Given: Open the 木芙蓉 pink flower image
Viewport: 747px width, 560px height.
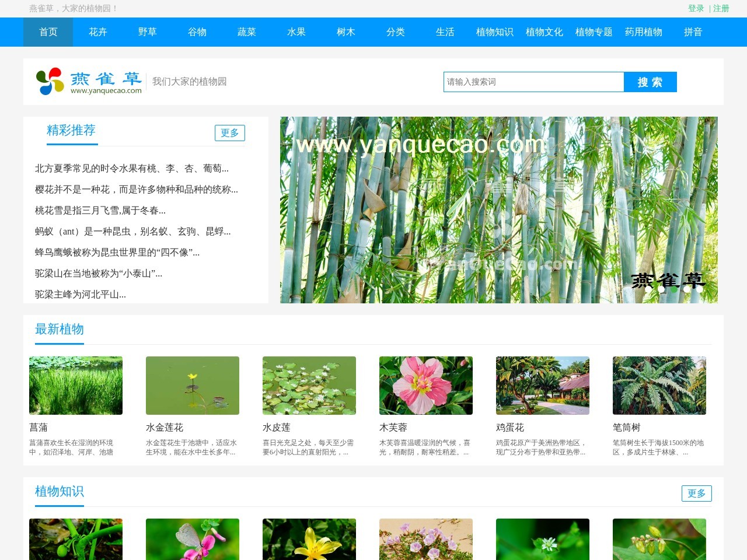Looking at the screenshot, I should (x=426, y=386).
